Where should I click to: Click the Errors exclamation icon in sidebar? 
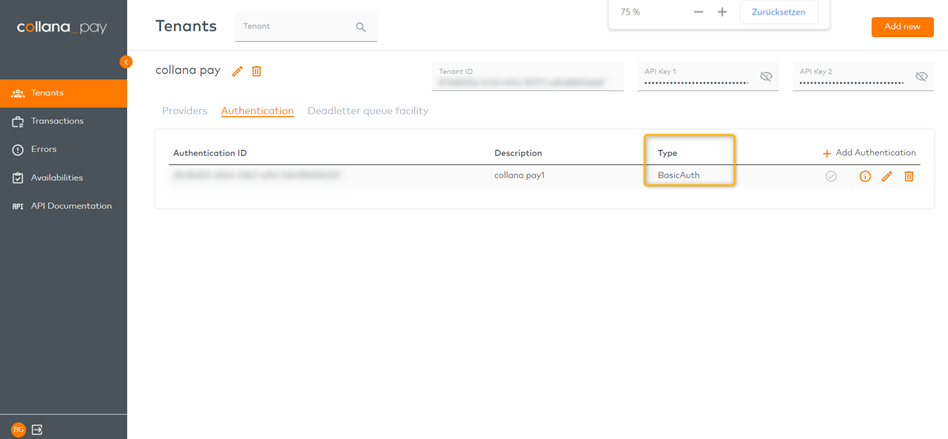click(18, 149)
